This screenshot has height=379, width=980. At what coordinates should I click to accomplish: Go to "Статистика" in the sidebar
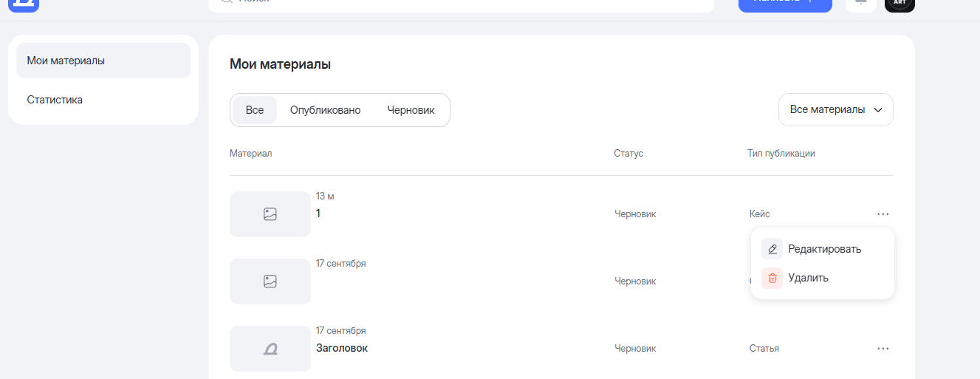pyautogui.click(x=55, y=100)
